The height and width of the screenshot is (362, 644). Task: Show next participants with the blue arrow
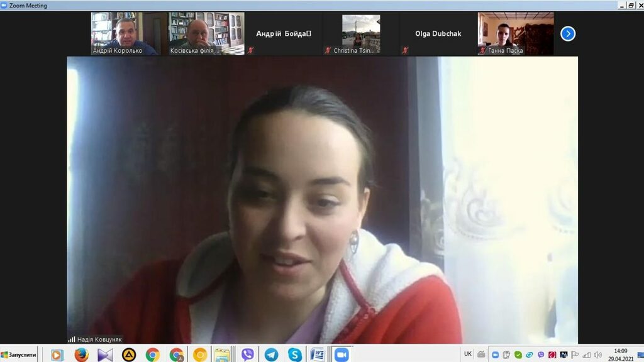(567, 33)
